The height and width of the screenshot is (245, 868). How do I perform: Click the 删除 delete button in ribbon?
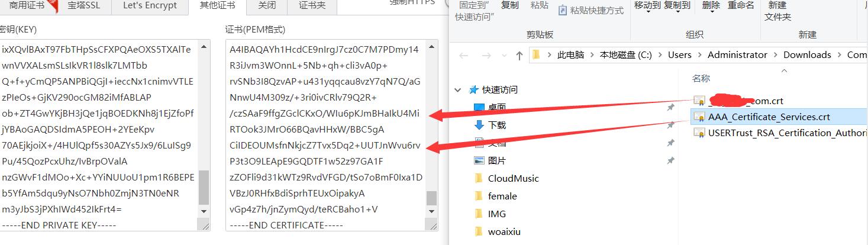pos(711,5)
